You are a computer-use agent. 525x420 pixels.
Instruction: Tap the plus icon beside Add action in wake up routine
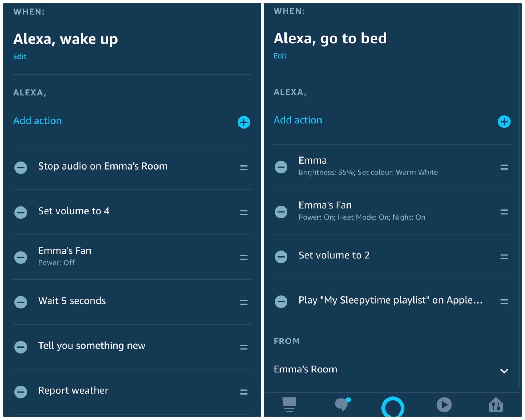[x=243, y=122]
